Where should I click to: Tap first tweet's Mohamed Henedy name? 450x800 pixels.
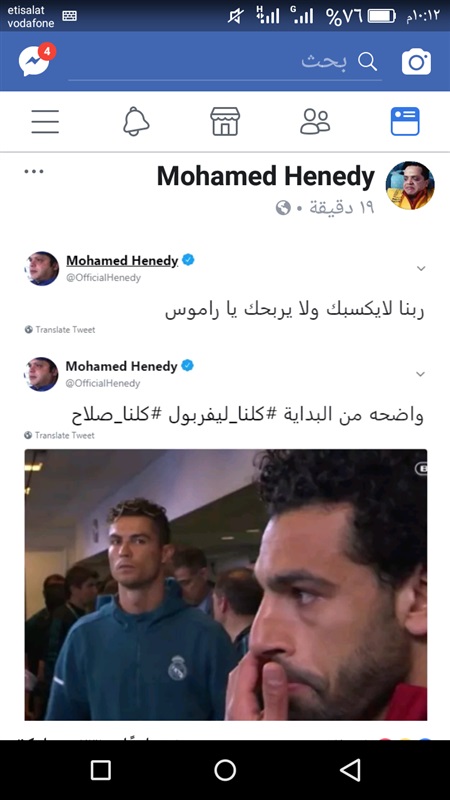122,261
